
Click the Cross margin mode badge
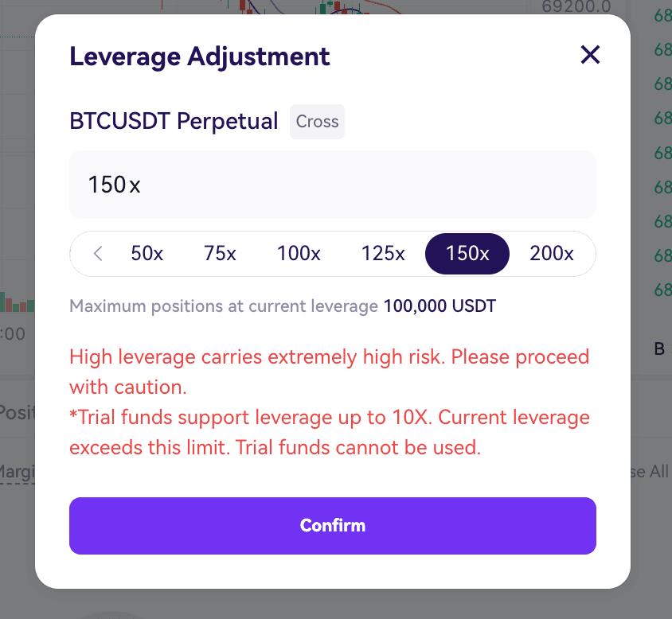tap(317, 122)
